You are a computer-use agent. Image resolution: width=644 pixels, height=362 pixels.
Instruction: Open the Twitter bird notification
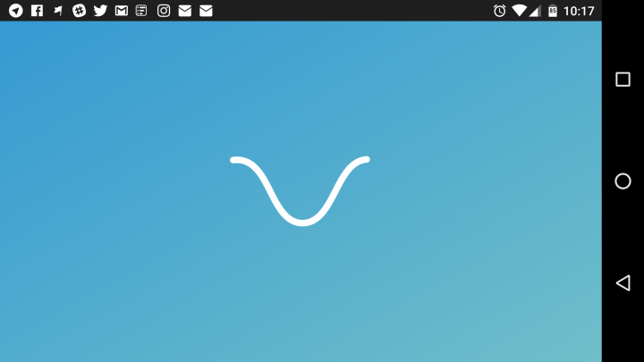(x=100, y=11)
